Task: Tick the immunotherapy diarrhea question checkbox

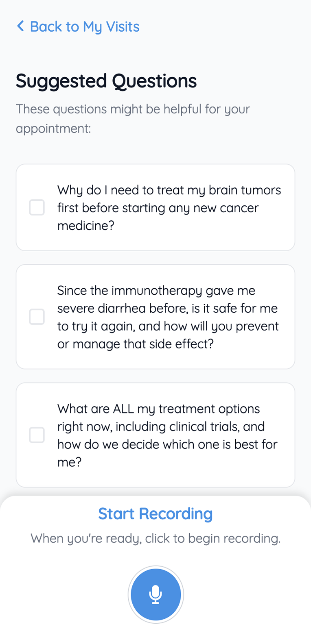Action: pos(37,317)
